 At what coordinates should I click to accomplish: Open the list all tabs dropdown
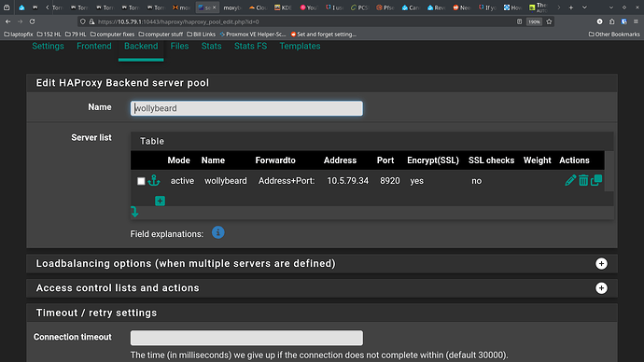(x=584, y=7)
